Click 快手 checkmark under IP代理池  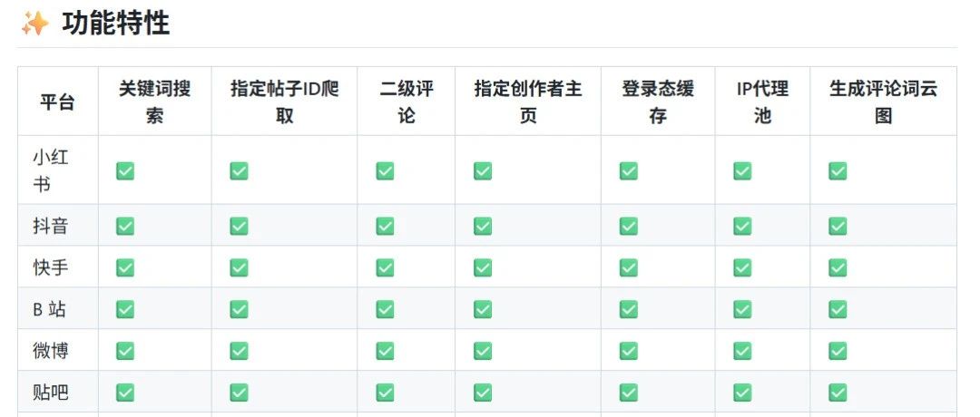[x=742, y=267]
